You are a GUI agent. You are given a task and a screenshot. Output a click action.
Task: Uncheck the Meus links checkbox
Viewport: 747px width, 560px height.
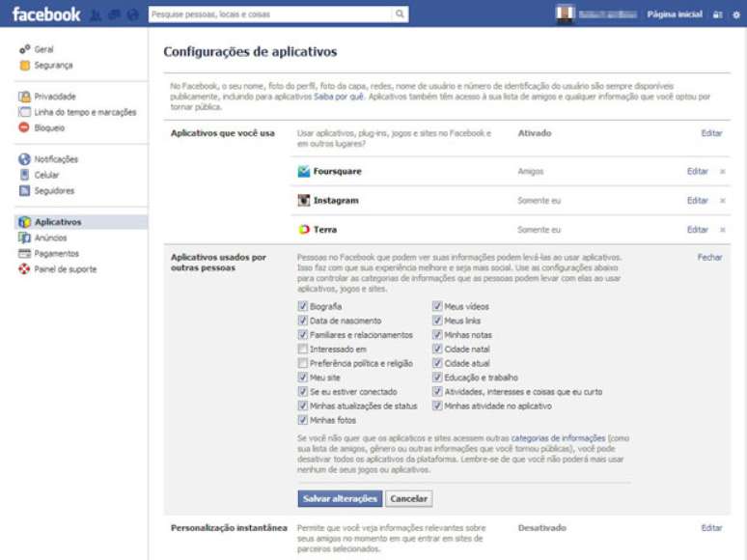(437, 321)
